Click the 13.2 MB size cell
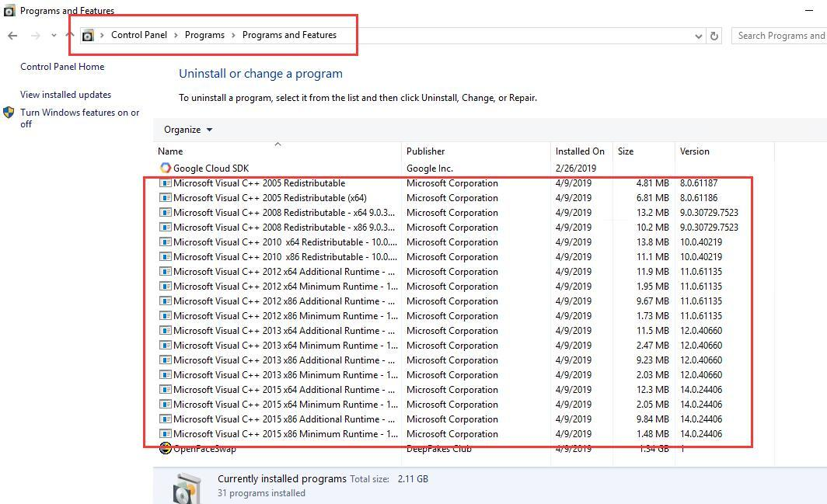This screenshot has width=827, height=504. click(x=652, y=213)
